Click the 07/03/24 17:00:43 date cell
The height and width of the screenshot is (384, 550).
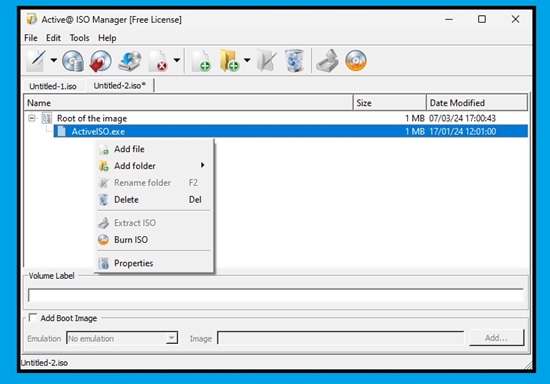pyautogui.click(x=462, y=118)
